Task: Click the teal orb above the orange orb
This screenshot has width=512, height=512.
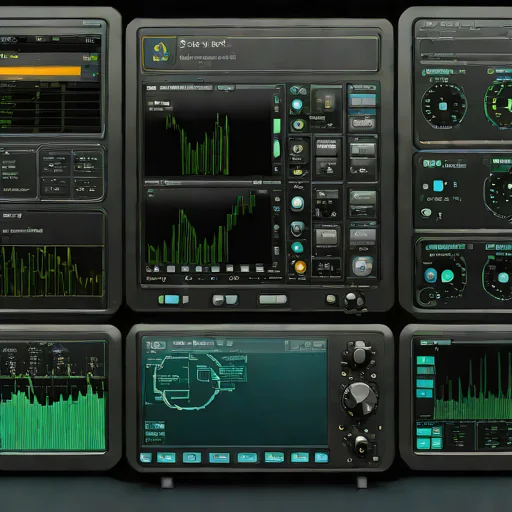Action: click(x=297, y=247)
